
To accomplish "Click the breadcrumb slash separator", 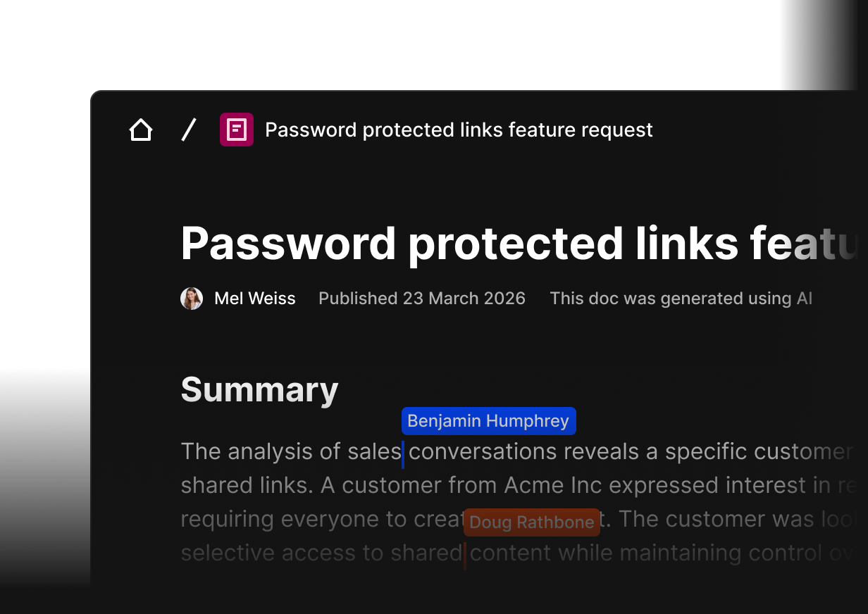I will 188,130.
